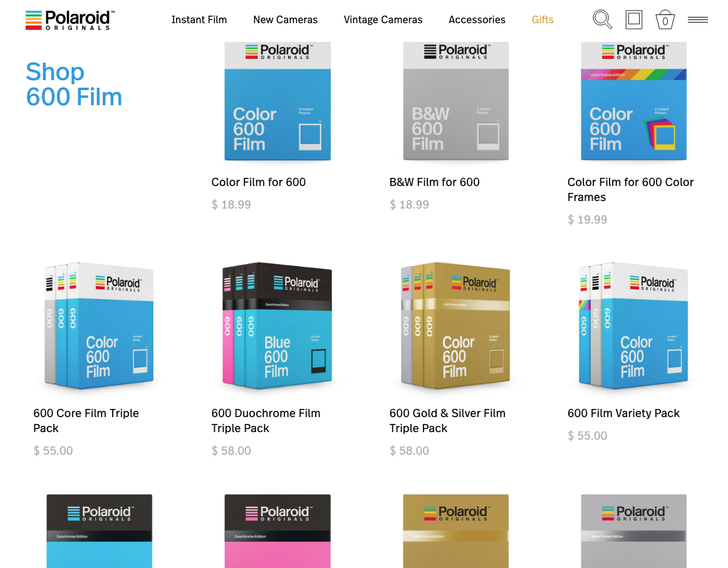Click the Color Film for 600 title

(x=258, y=182)
